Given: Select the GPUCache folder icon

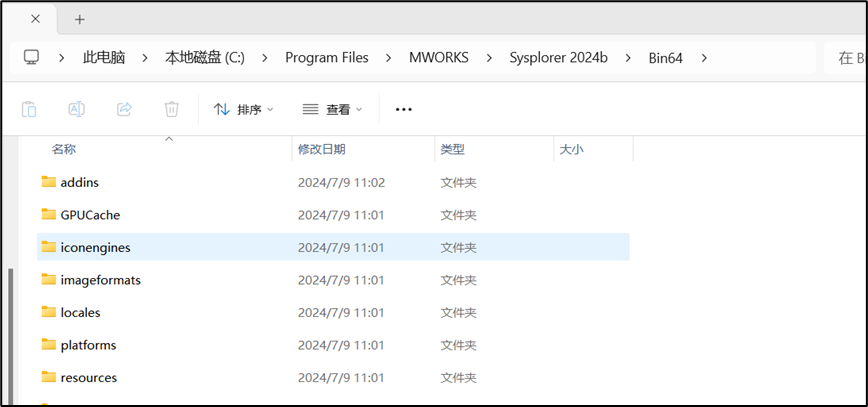Looking at the screenshot, I should click(x=49, y=214).
